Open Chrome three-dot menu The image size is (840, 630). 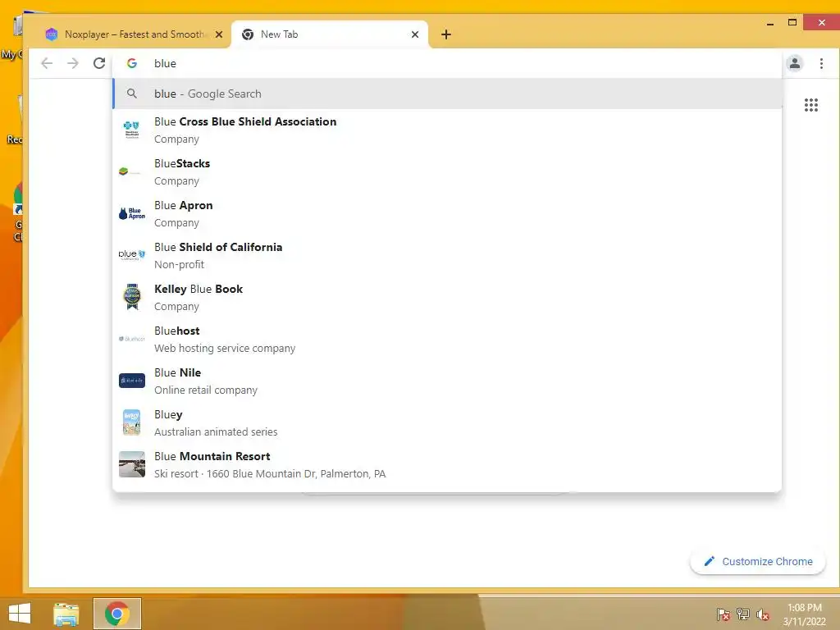click(821, 63)
